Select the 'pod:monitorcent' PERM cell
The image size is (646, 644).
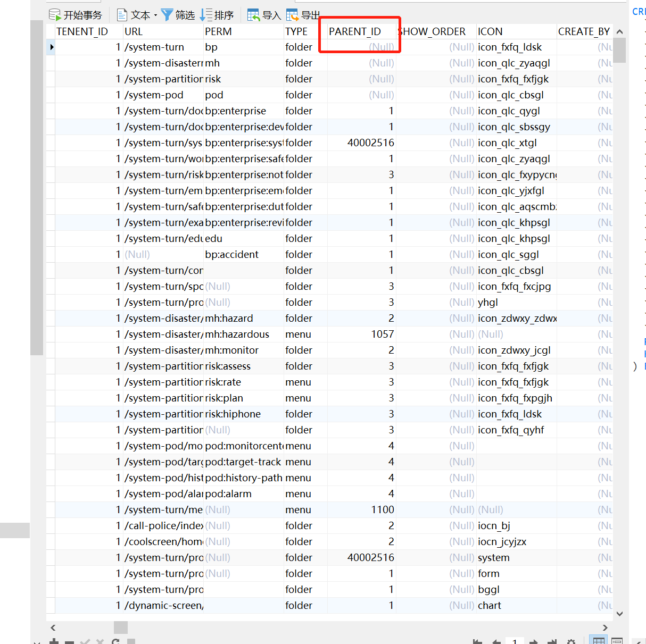coord(244,446)
